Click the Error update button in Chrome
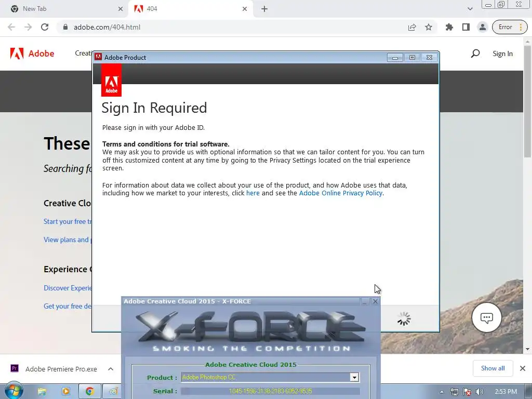This screenshot has height=399, width=532. [505, 27]
